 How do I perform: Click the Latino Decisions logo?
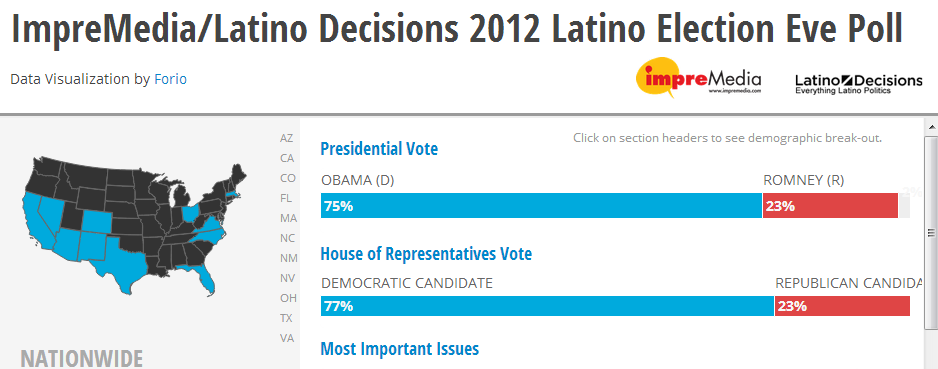coord(858,83)
